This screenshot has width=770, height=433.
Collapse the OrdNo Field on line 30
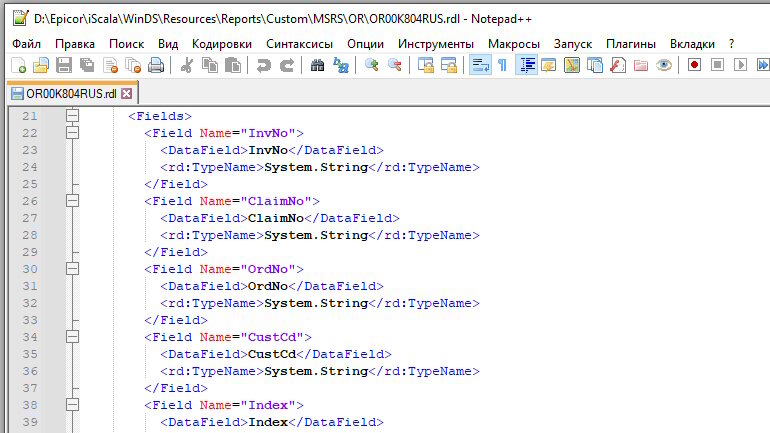click(x=72, y=269)
